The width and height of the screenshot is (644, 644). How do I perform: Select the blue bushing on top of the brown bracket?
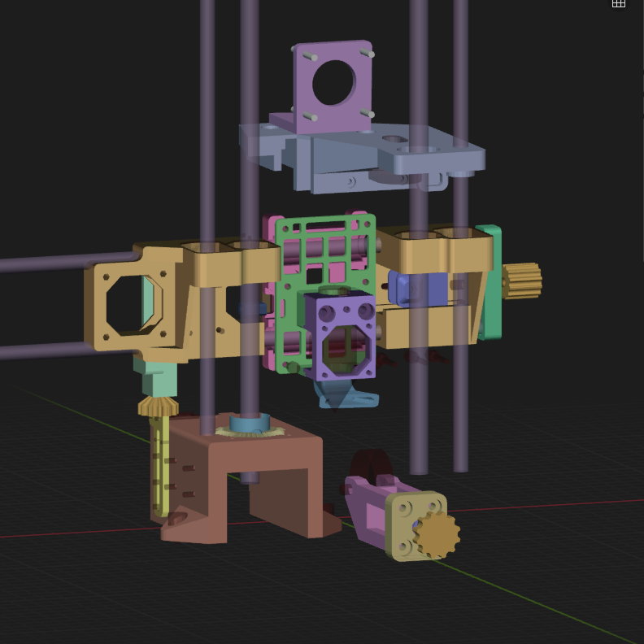tap(250, 423)
